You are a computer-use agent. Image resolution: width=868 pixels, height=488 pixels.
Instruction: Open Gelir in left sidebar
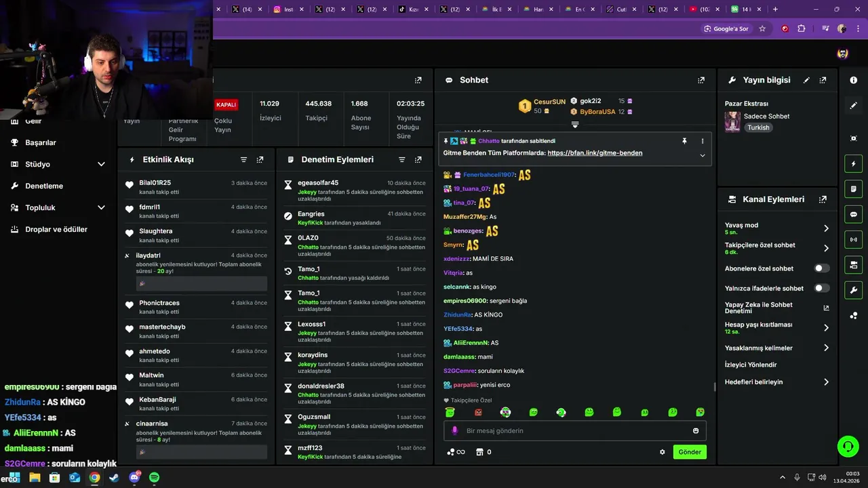click(x=33, y=121)
